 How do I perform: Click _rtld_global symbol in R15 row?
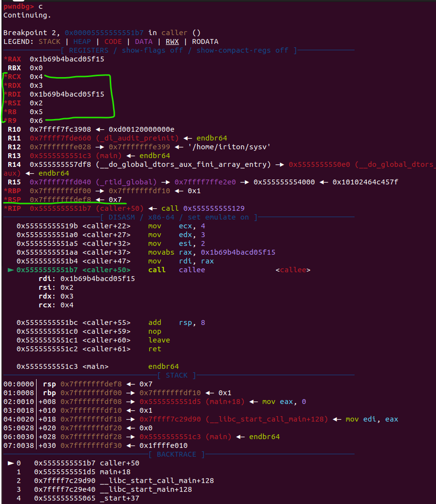(126, 182)
